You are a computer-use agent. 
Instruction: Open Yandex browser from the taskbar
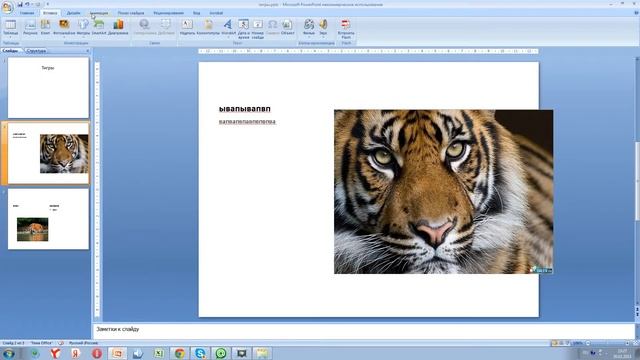[55, 353]
